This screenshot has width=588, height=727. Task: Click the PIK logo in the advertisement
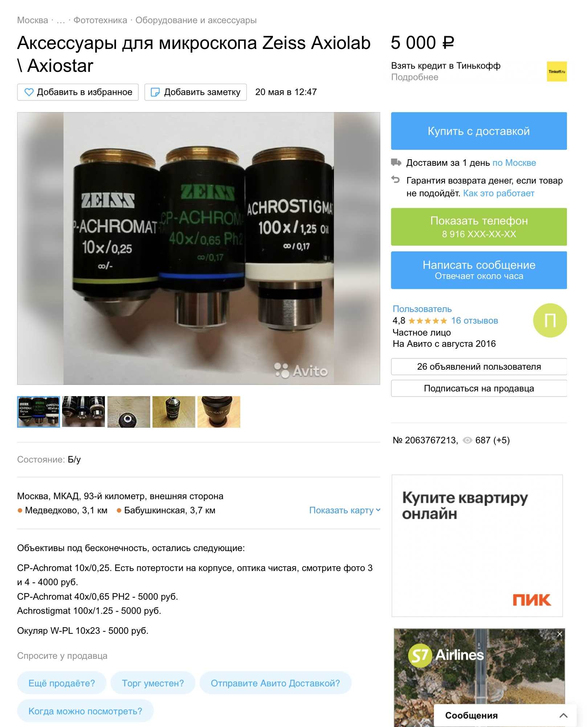(x=531, y=600)
